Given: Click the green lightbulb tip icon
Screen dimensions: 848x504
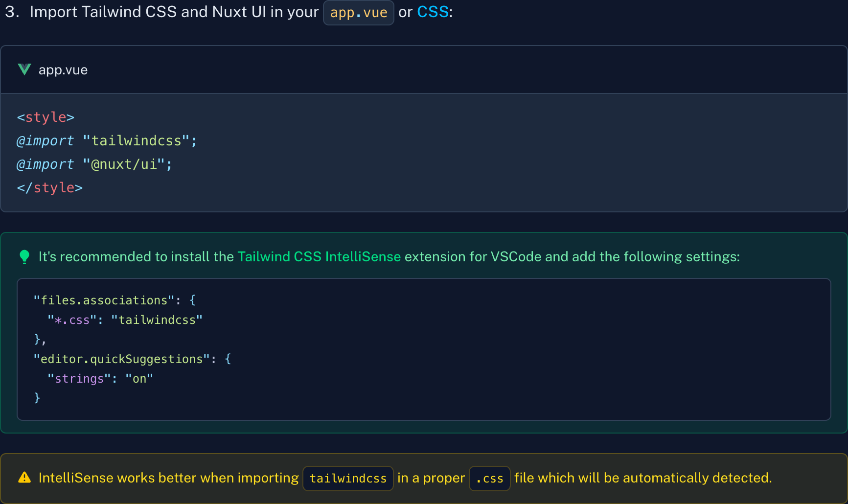Looking at the screenshot, I should tap(24, 257).
